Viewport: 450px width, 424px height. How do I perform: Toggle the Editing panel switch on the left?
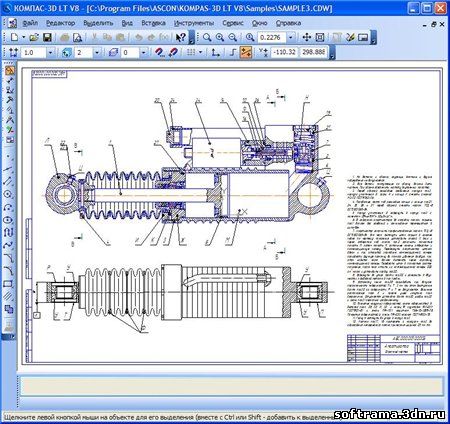click(10, 100)
